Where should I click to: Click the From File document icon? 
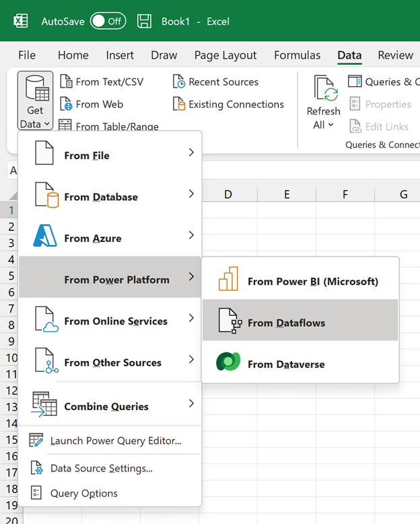point(44,153)
